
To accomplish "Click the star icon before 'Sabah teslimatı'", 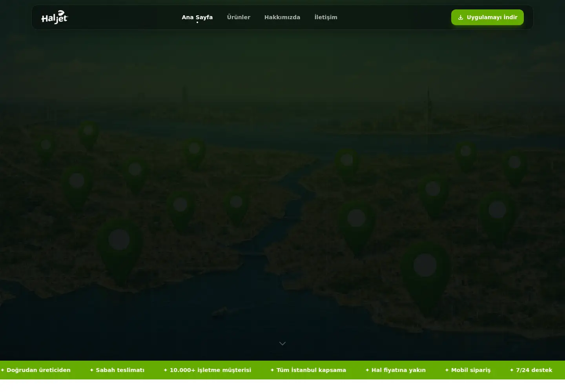I will tap(92, 370).
